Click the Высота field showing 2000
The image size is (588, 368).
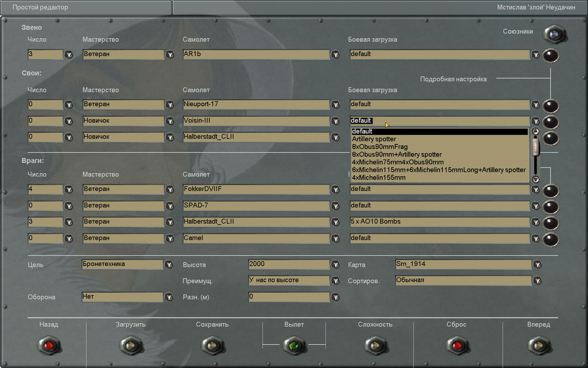click(x=289, y=264)
